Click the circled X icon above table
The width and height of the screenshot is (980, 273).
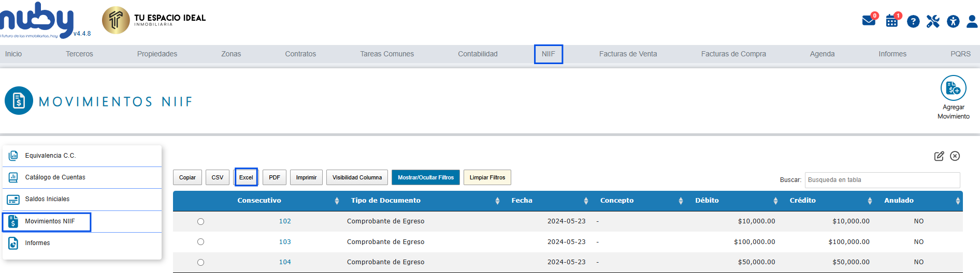(955, 156)
